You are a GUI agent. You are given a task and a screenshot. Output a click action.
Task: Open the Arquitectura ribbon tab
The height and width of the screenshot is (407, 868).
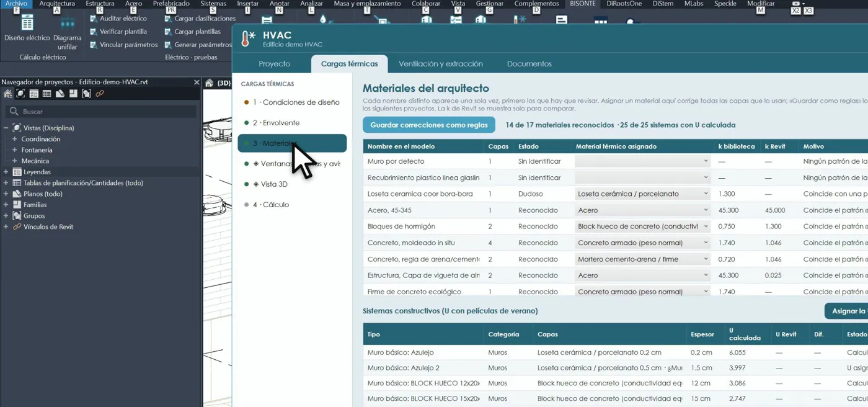click(x=57, y=4)
